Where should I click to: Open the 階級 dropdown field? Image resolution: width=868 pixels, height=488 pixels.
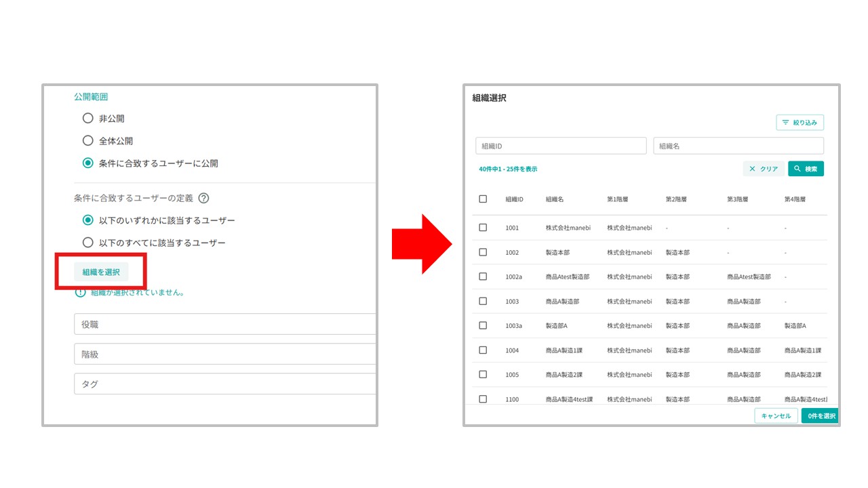(224, 354)
